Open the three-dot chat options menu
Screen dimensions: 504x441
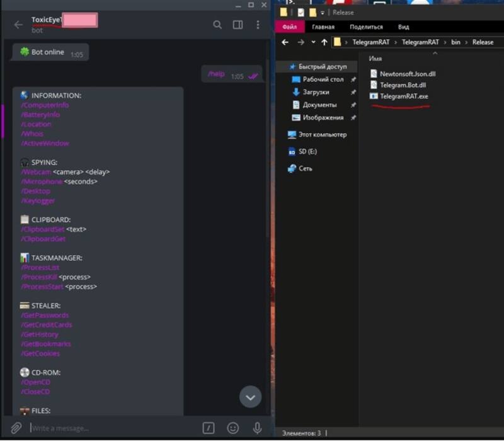[258, 25]
